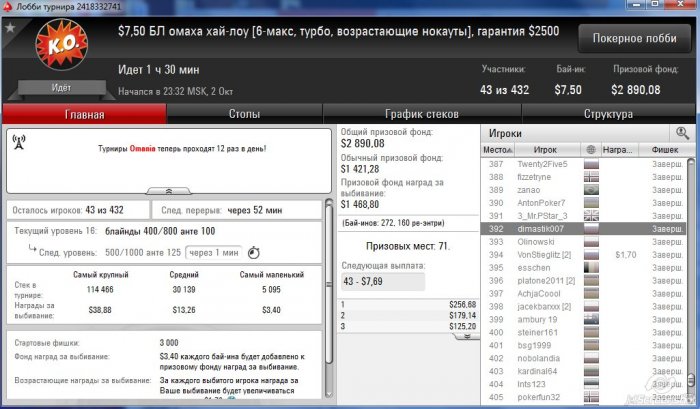Image resolution: width=700 pixels, height=409 pixels.
Task: Select player row AchjaCoool
Action: [583, 293]
